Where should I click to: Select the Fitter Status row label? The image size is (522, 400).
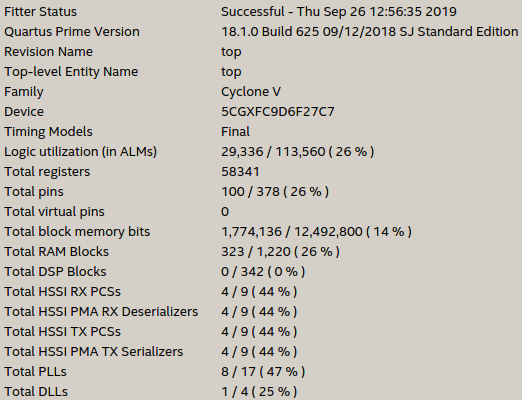pos(40,12)
